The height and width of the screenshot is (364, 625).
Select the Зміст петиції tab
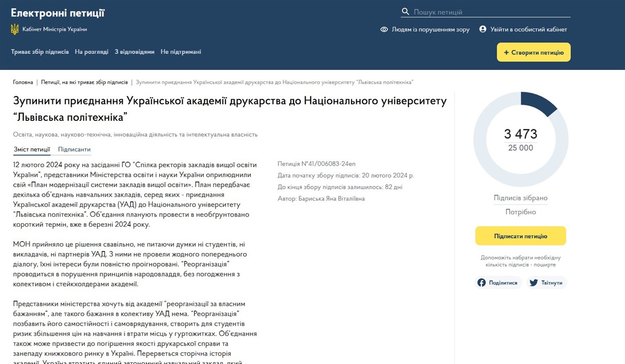[32, 149]
